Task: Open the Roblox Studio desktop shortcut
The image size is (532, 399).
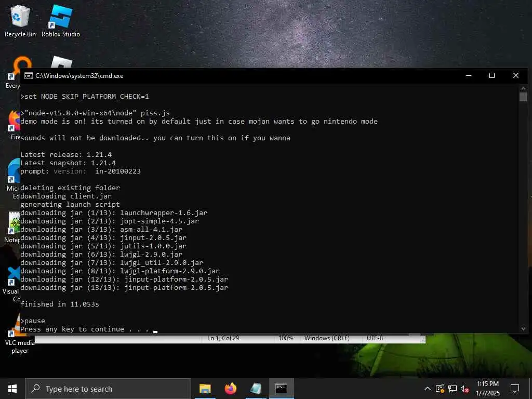Action: pyautogui.click(x=61, y=21)
